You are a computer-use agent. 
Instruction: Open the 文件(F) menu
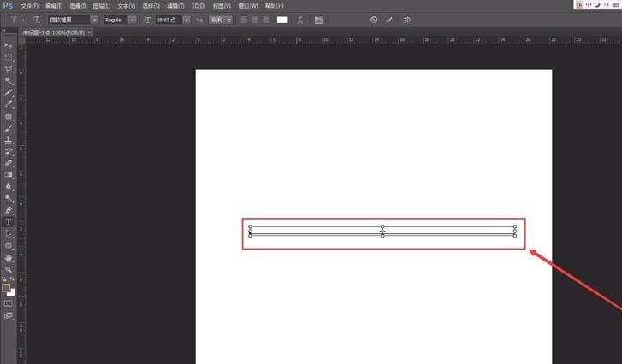coord(29,5)
